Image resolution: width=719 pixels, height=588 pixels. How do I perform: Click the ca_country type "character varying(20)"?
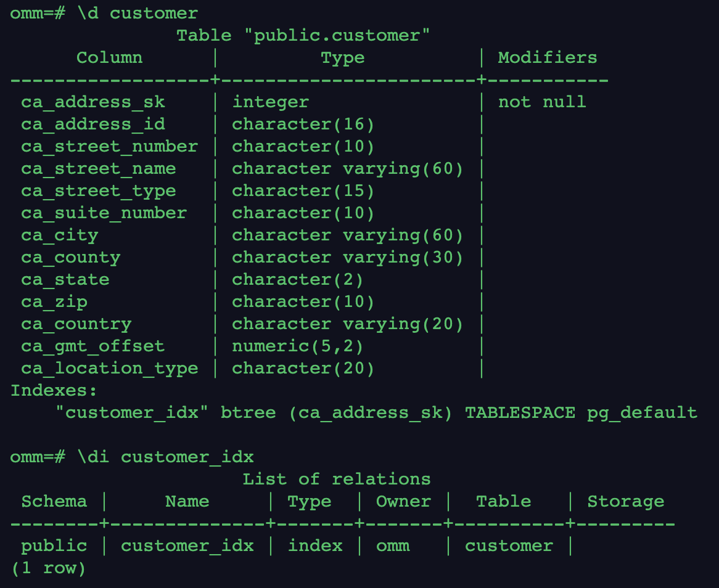(x=347, y=324)
